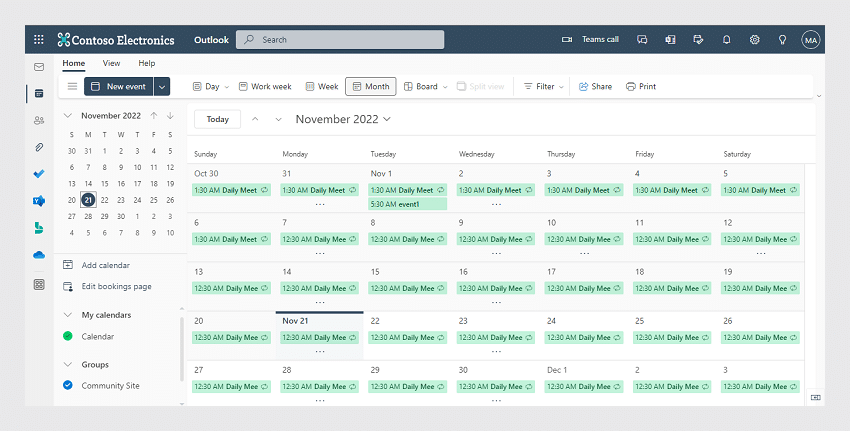Viewport: 850px width, 431px height.
Task: Click the Contoso Electronics logo
Action: click(116, 40)
